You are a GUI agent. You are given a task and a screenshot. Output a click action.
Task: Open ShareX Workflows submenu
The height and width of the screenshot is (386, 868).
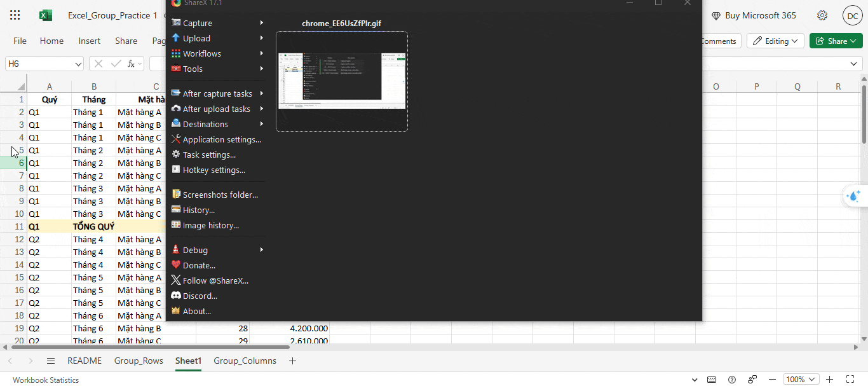click(x=218, y=53)
